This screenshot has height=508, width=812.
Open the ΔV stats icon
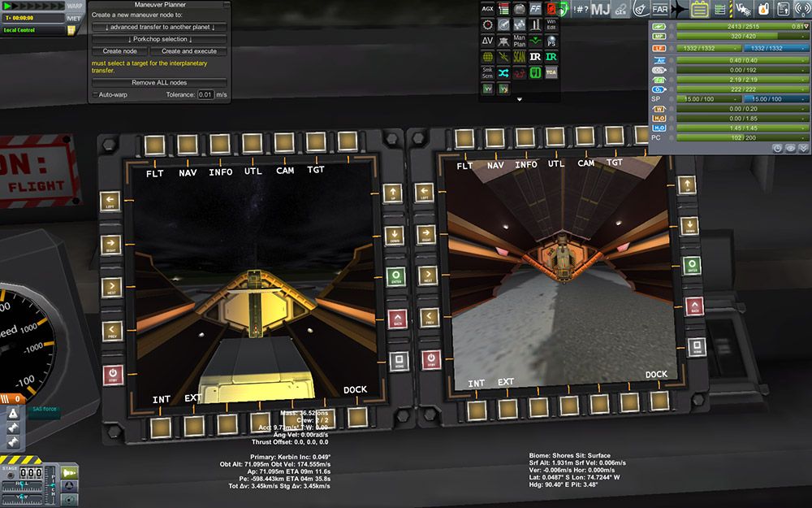(x=487, y=41)
